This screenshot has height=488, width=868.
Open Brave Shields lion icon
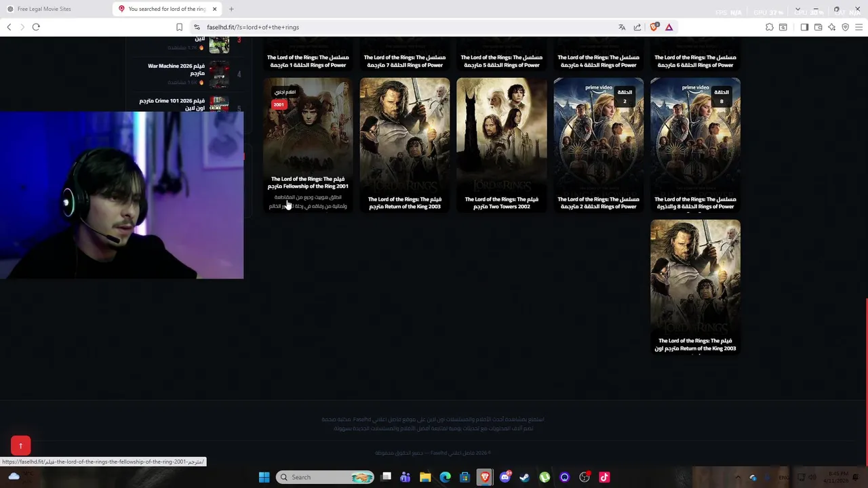pyautogui.click(x=654, y=27)
